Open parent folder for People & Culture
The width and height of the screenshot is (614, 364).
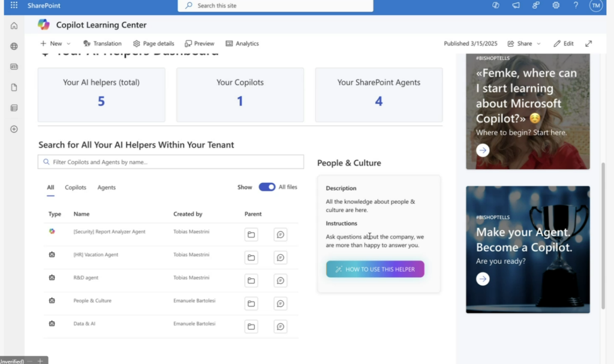pos(251,303)
